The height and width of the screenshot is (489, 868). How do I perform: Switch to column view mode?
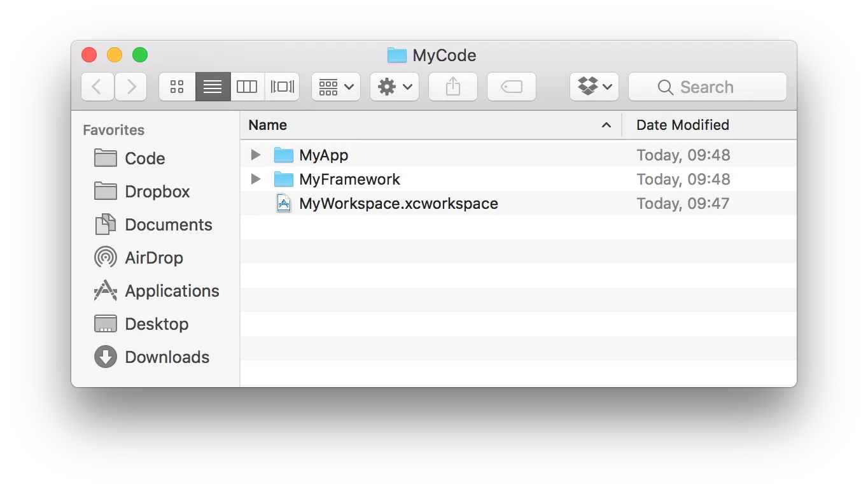coord(247,87)
